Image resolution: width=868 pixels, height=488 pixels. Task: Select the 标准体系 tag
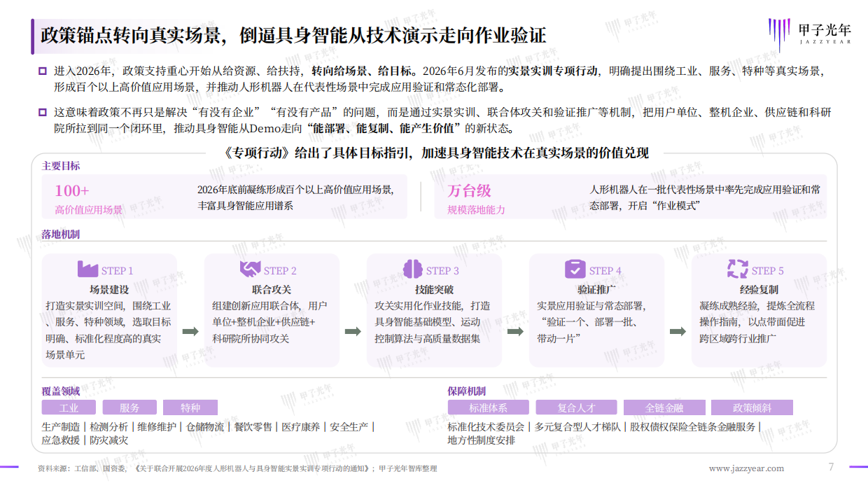click(x=489, y=407)
